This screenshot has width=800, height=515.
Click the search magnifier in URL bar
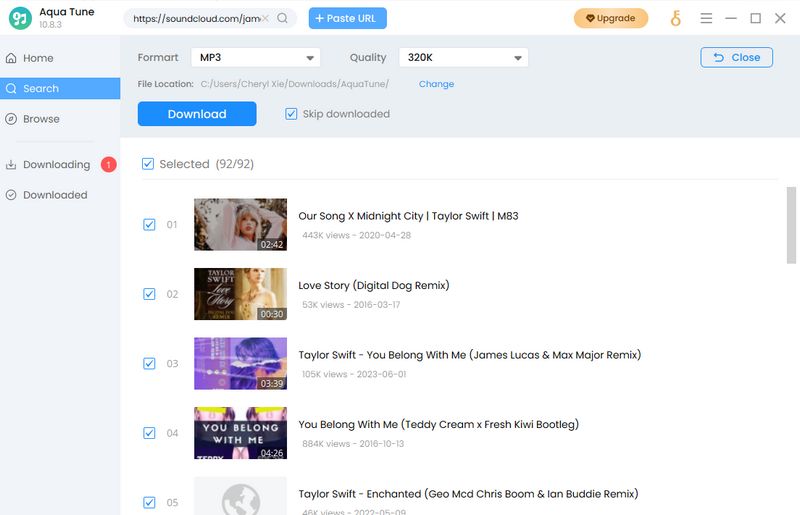(282, 18)
